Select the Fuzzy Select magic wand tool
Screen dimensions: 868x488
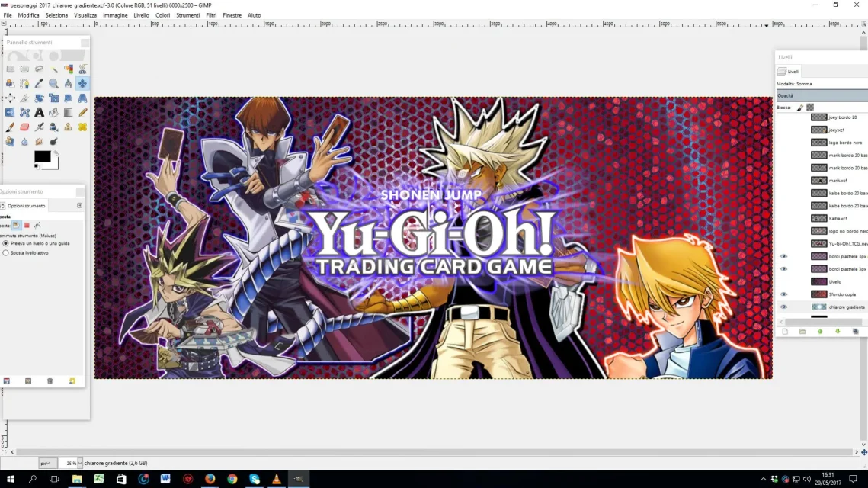click(x=53, y=69)
